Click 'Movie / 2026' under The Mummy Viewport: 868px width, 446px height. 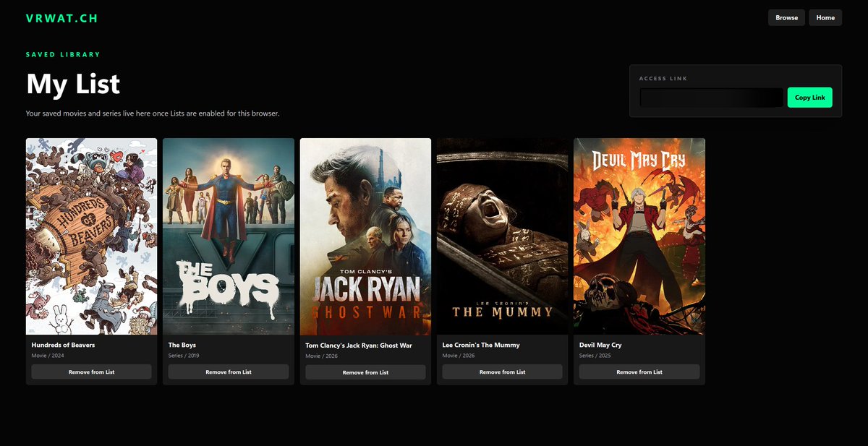(x=459, y=356)
